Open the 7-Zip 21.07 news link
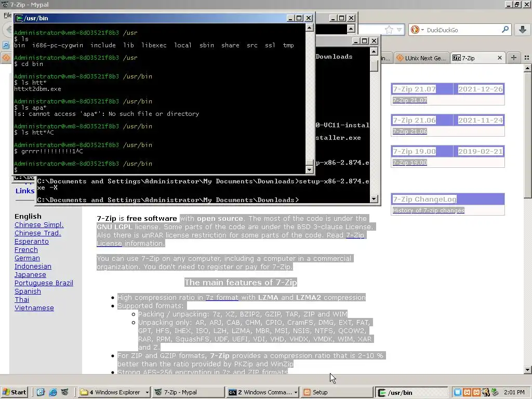This screenshot has width=532, height=399. point(409,100)
